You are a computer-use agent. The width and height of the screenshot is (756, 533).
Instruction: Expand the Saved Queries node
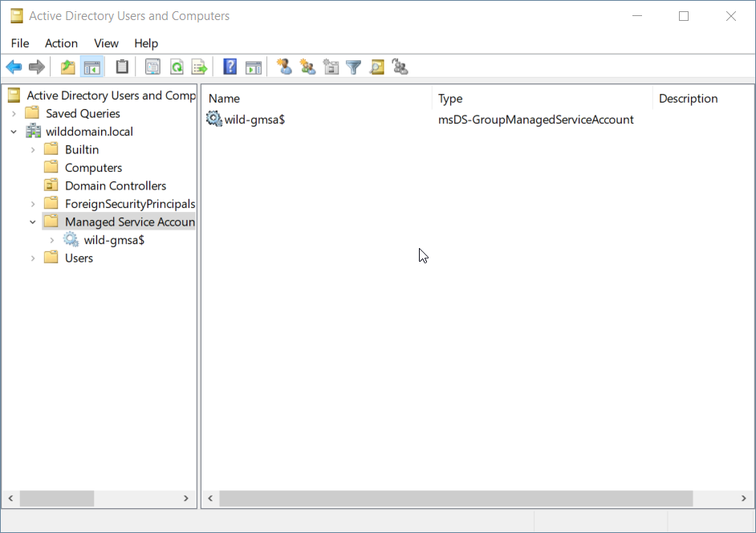point(14,113)
